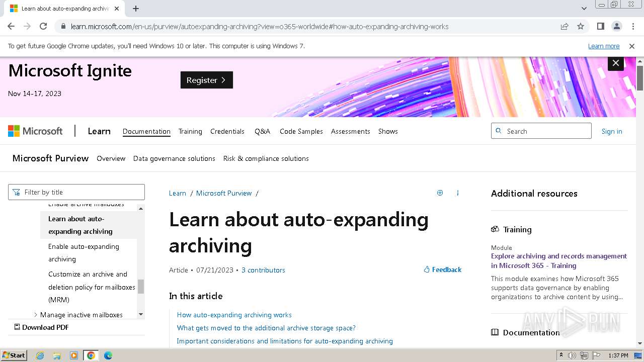Select Customize an archive and deletion policy item
The height and width of the screenshot is (362, 644).
(x=89, y=287)
